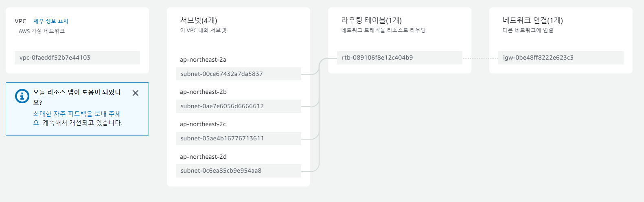This screenshot has height=202, width=644.
Task: Close the resource map feedback banner
Action: pos(136,93)
